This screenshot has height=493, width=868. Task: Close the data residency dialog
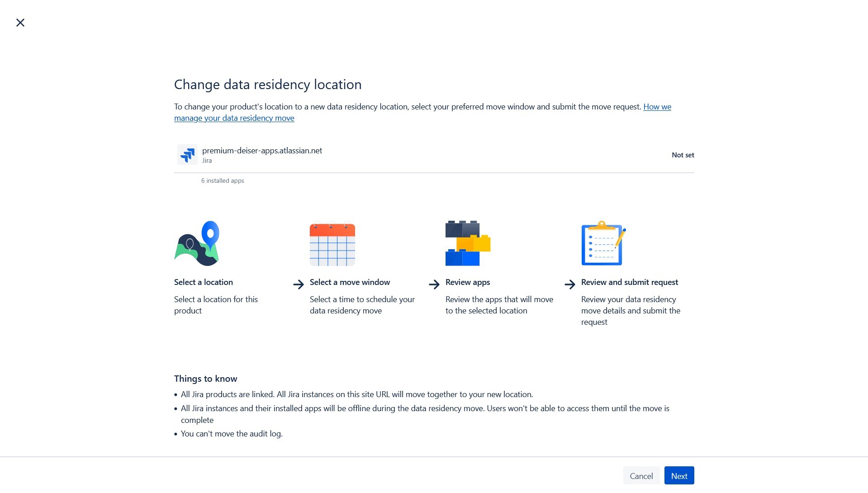[x=20, y=23]
